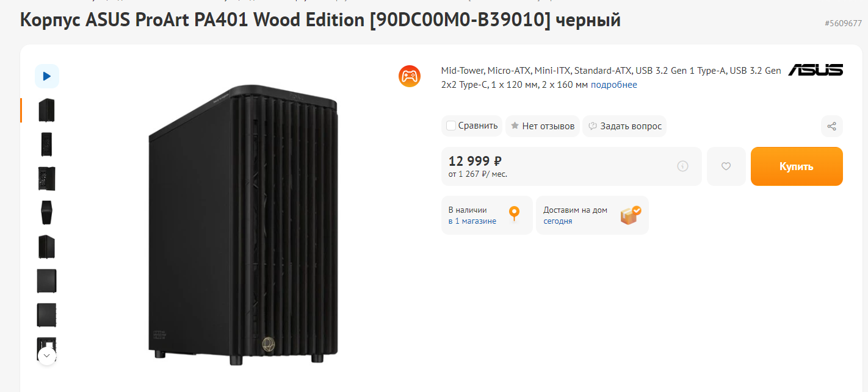
Task: Click the orange gamepad icon
Action: pos(409,76)
